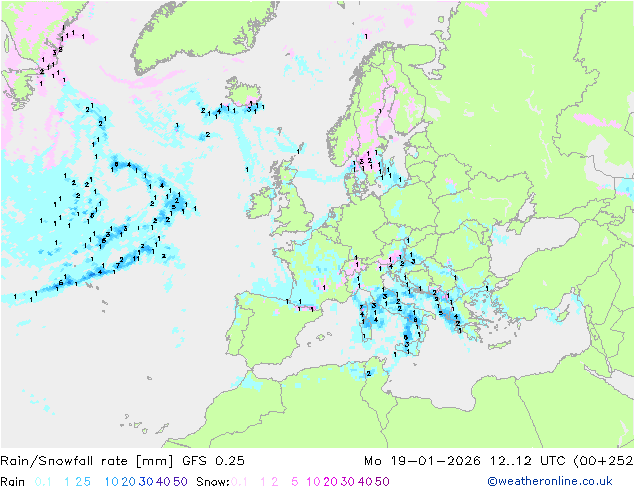Select the rain legend value 50
The image size is (634, 490).
180,482
